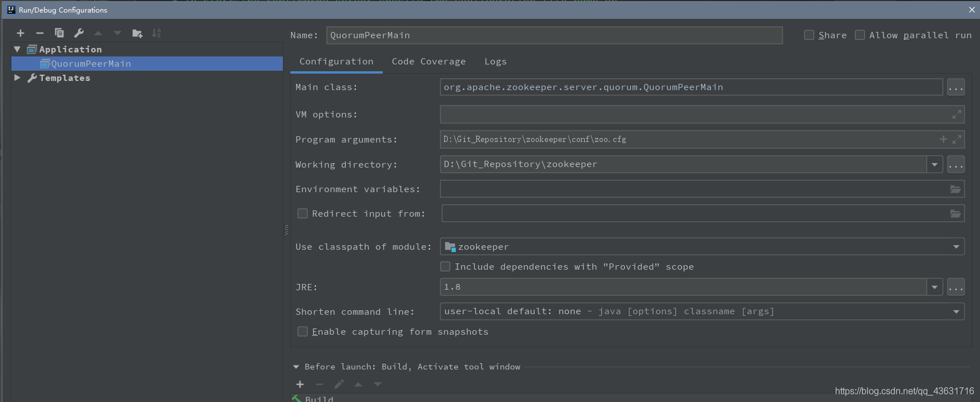The width and height of the screenshot is (980, 402).
Task: Remove the selected configuration with the minus icon
Action: click(40, 33)
